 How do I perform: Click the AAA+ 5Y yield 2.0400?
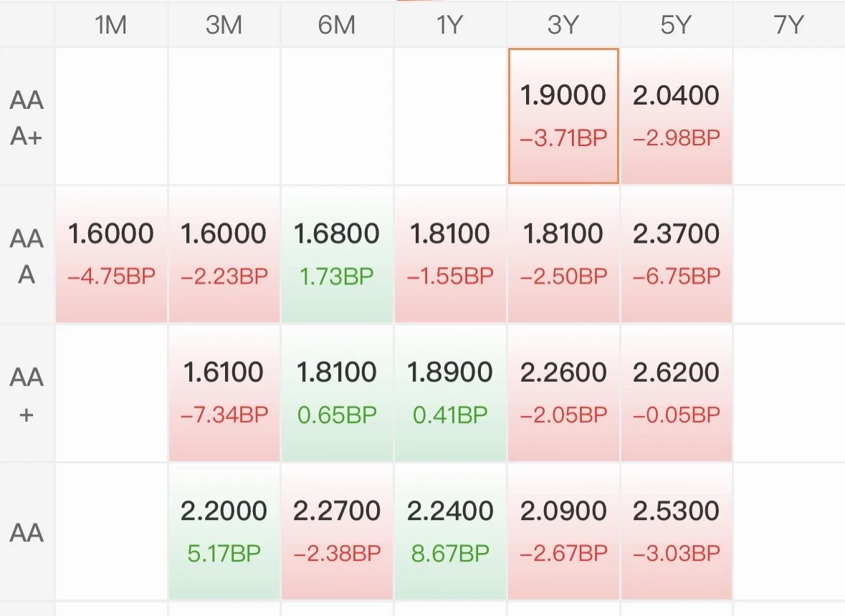676,115
